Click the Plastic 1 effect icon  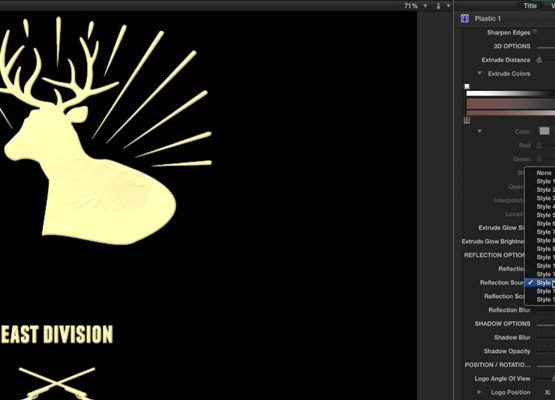tap(465, 18)
